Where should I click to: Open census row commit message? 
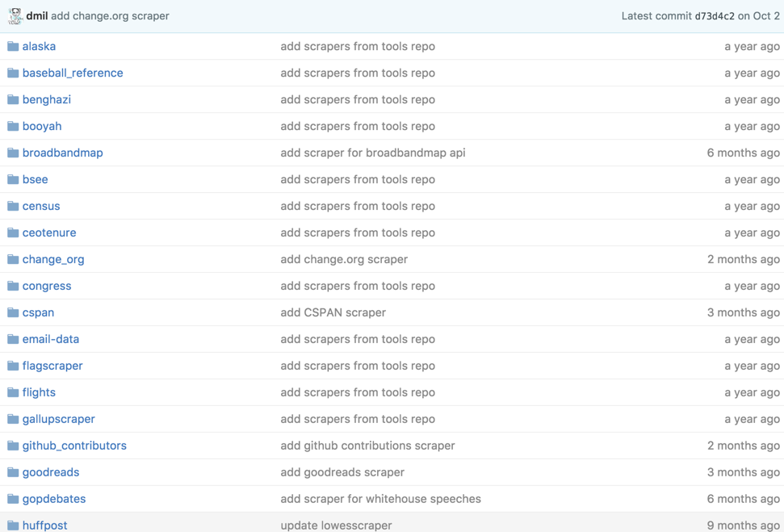[358, 206]
